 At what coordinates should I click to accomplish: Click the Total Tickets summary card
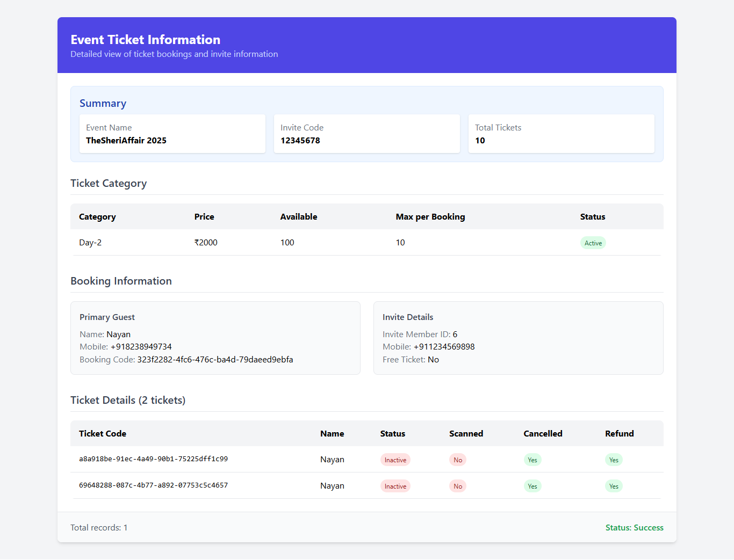(x=561, y=134)
